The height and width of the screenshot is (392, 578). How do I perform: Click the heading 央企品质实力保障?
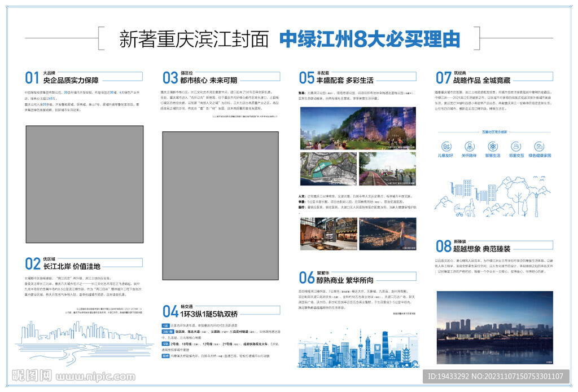(x=71, y=80)
